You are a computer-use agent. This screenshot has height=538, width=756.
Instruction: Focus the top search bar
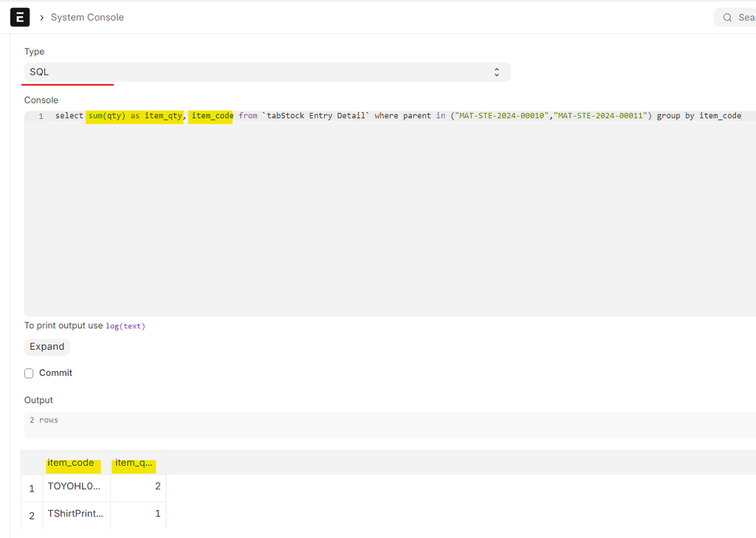pyautogui.click(x=735, y=18)
